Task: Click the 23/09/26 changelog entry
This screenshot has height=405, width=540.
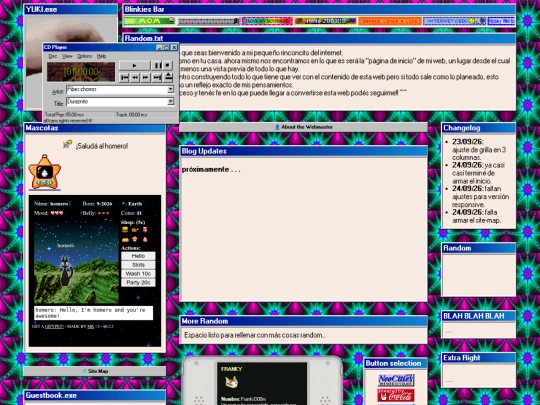Action: click(x=479, y=149)
